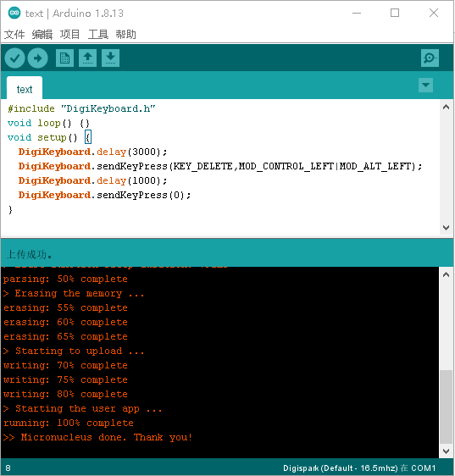The image size is (455, 476).
Task: Click the sendKeyPress(KEY_DELETE,...) code line
Action: tap(220, 166)
